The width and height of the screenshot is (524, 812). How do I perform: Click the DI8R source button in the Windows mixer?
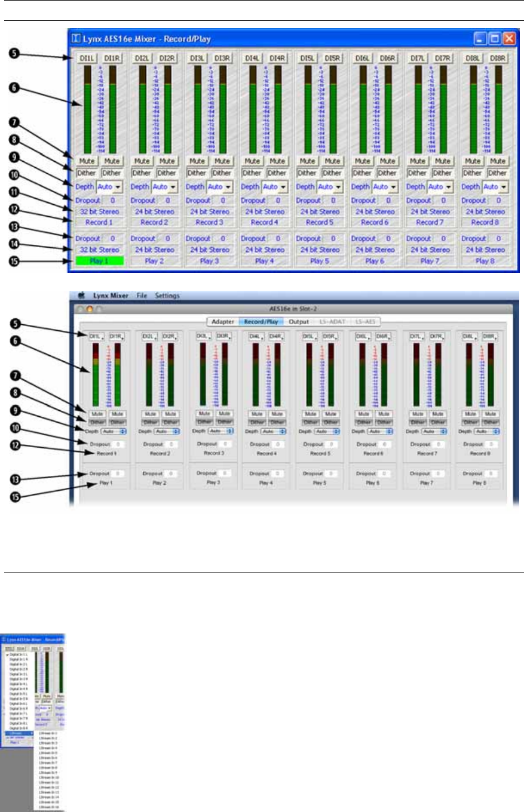tap(497, 58)
